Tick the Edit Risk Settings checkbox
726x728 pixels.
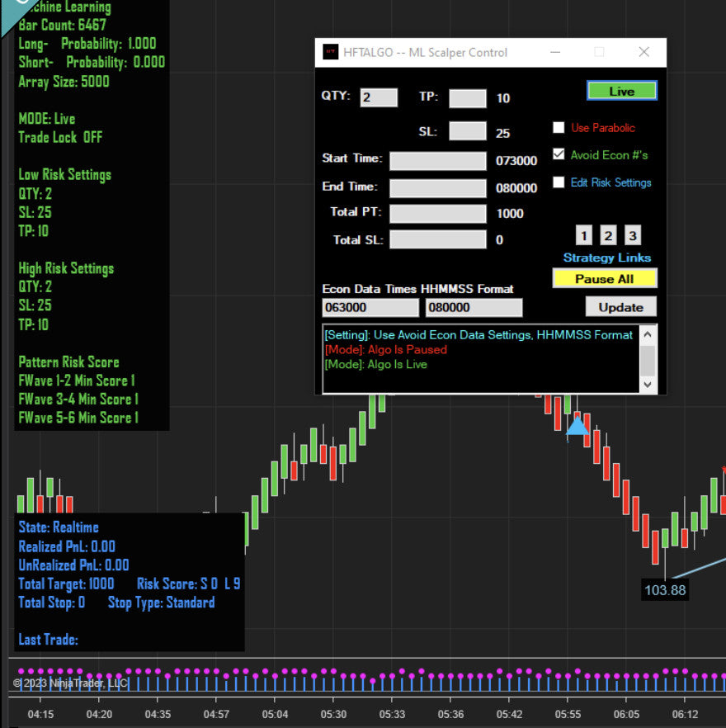point(559,182)
